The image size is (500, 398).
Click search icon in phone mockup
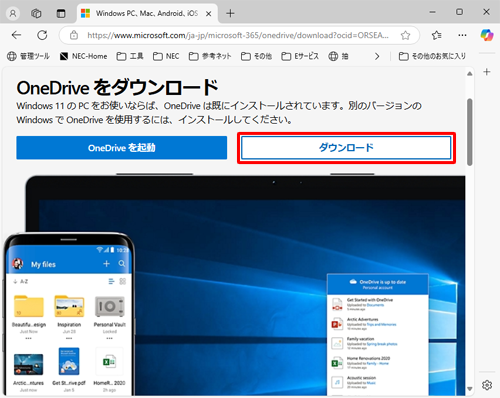122,264
